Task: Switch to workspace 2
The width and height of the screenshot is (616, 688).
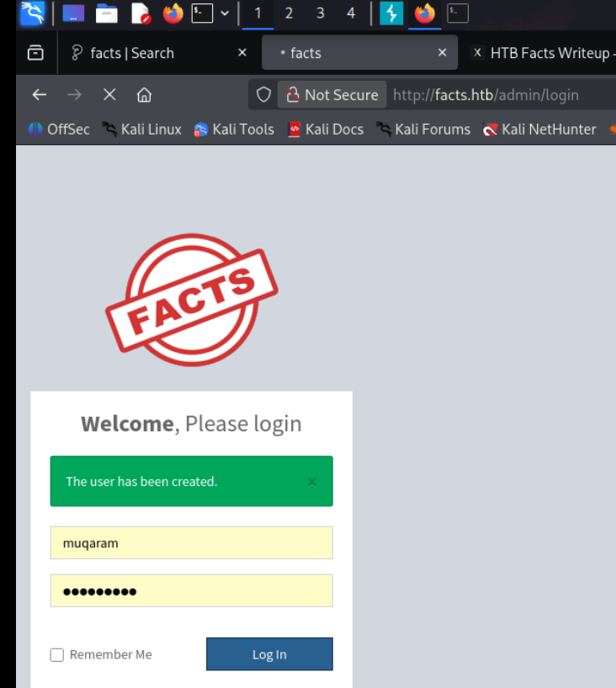Action: click(x=289, y=13)
